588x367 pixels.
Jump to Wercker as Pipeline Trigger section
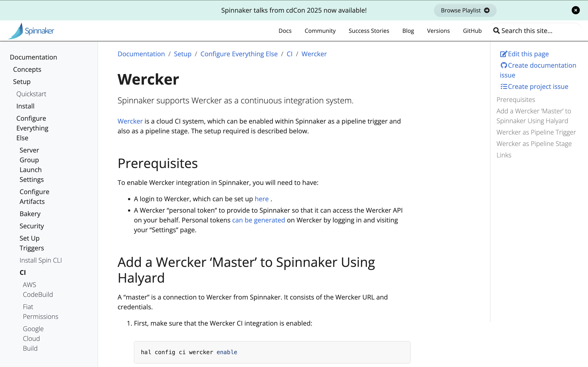pyautogui.click(x=536, y=132)
